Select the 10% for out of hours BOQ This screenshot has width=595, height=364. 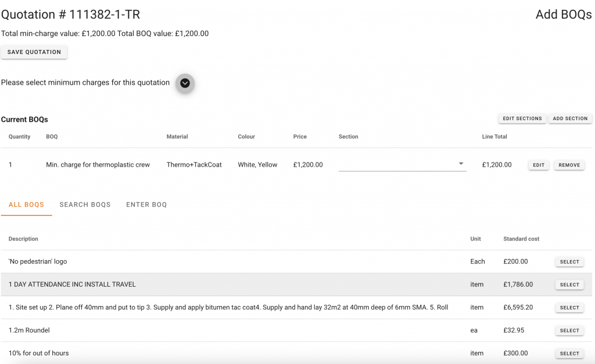[x=569, y=354]
